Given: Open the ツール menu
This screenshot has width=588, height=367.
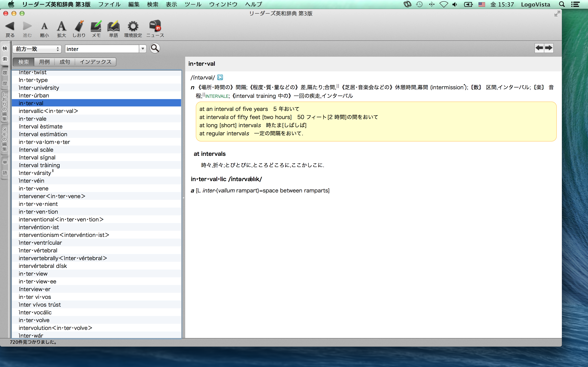Looking at the screenshot, I should 193,4.
